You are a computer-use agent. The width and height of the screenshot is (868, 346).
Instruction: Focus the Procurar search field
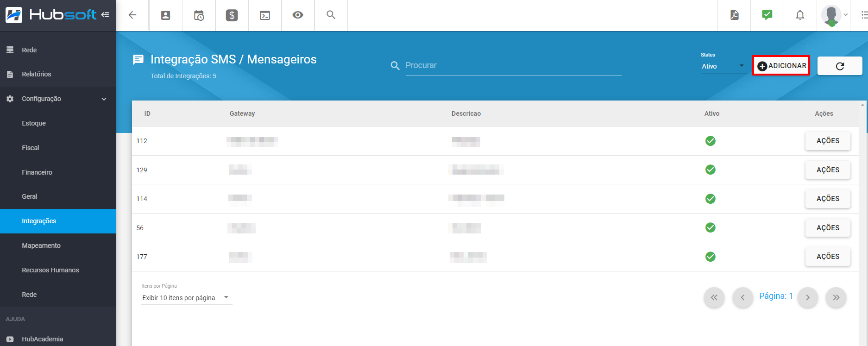tap(513, 65)
